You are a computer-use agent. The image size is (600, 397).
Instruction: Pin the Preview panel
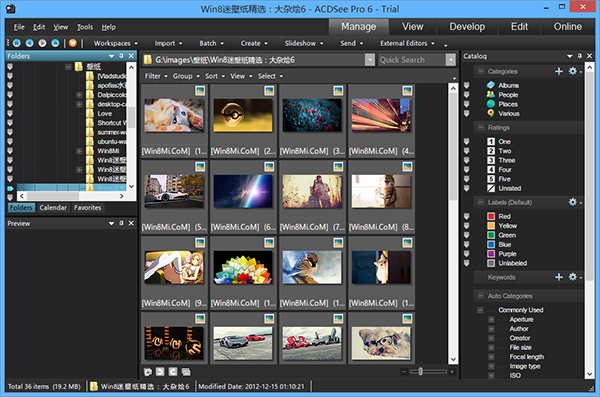tap(121, 223)
